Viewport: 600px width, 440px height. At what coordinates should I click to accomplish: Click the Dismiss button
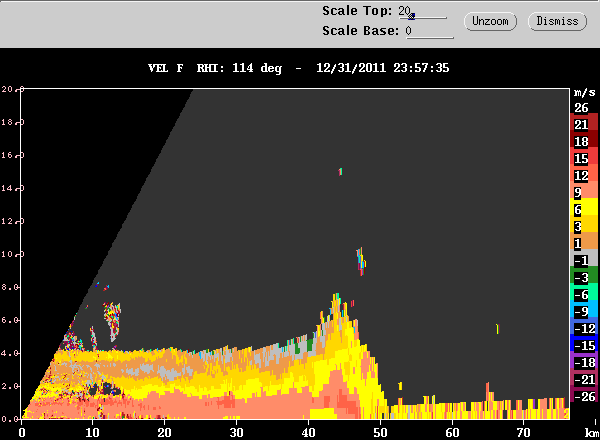point(557,21)
